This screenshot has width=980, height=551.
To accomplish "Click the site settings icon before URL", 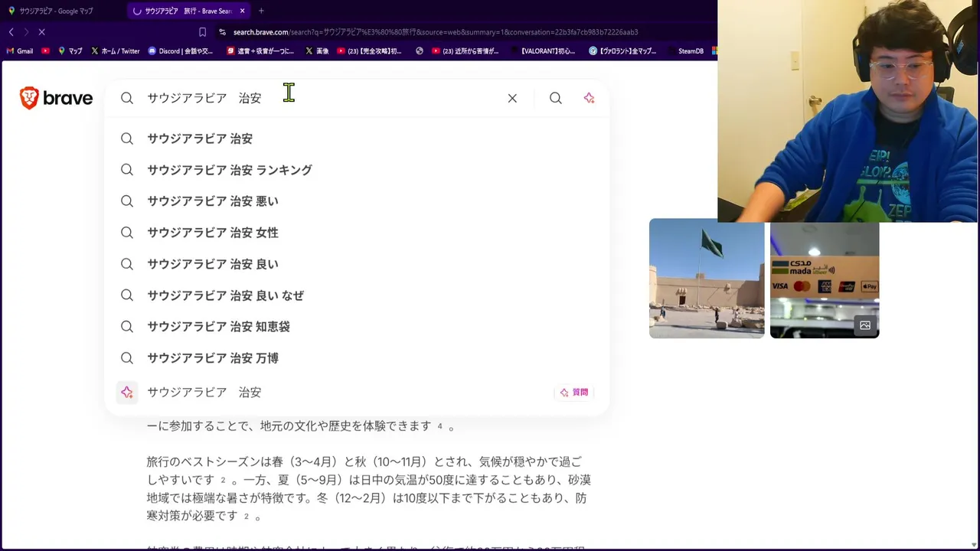I will (222, 32).
